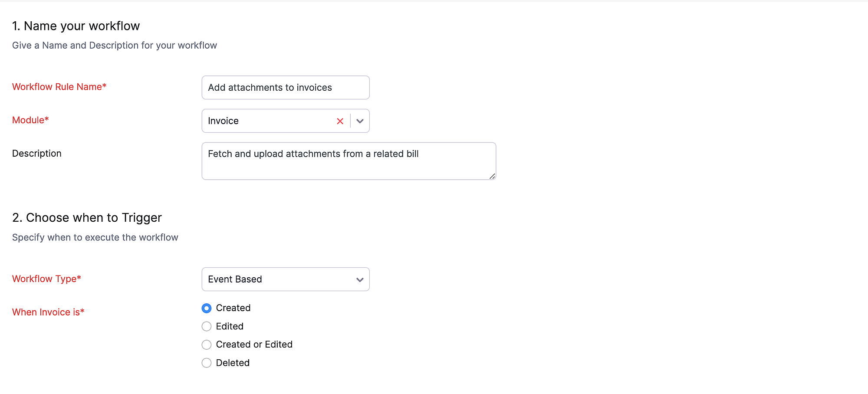Open the Workflow Type dropdown
Image resolution: width=868 pixels, height=394 pixels.
click(286, 279)
